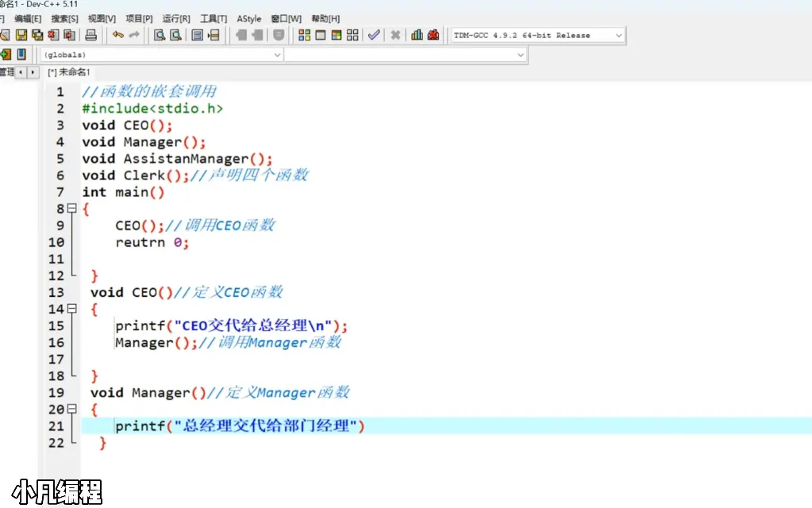
Task: Click the Compile and Run icon
Action: pyautogui.click(x=337, y=35)
